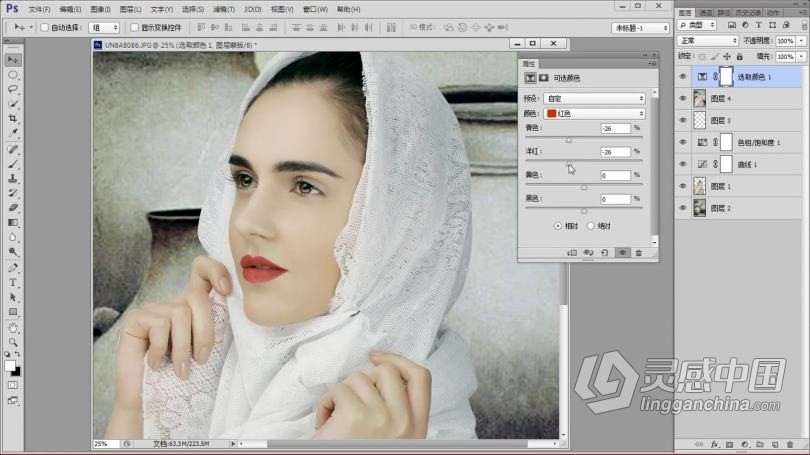The image size is (810, 455).
Task: Select the Brush tool
Action: [13, 164]
